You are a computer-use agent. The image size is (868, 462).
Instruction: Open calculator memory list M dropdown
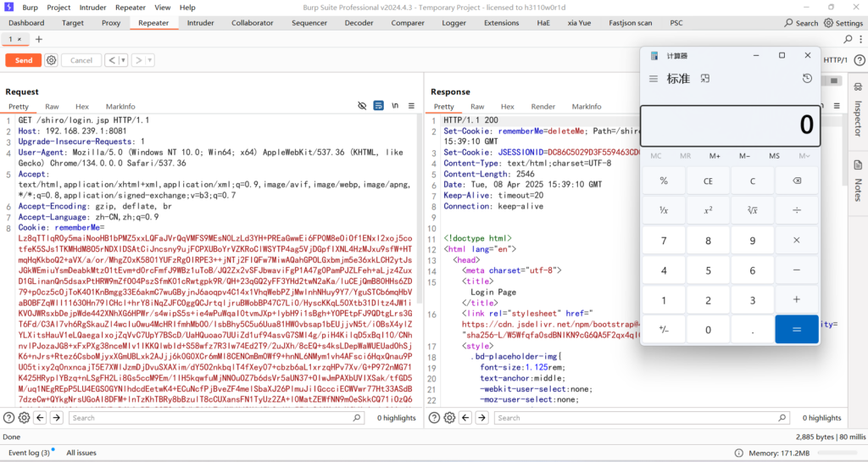pyautogui.click(x=803, y=156)
